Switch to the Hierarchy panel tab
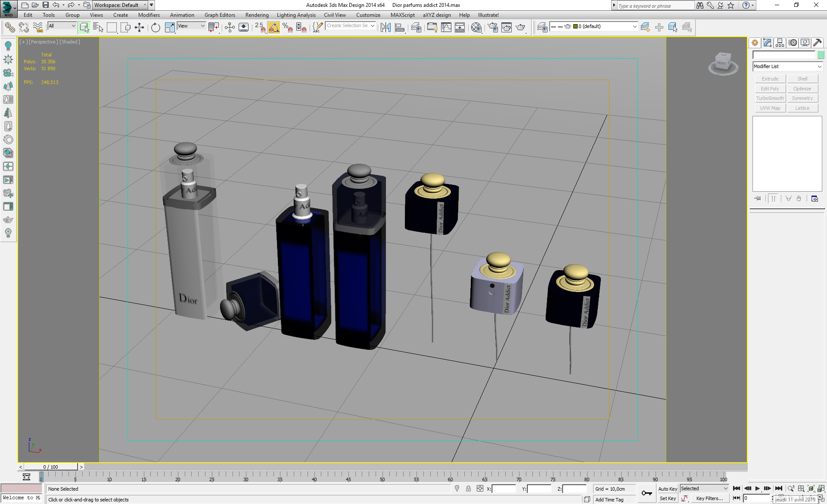This screenshot has width=827, height=504. 780,43
